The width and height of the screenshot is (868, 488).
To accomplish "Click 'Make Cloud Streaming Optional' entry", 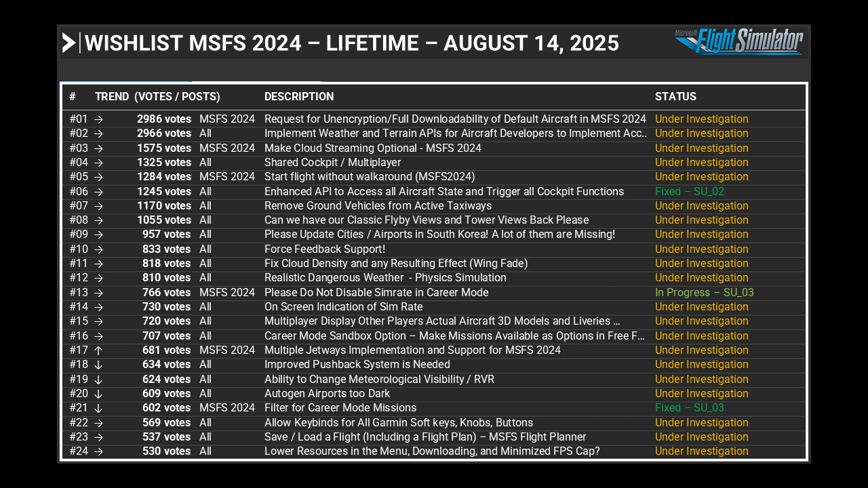I will click(x=373, y=148).
